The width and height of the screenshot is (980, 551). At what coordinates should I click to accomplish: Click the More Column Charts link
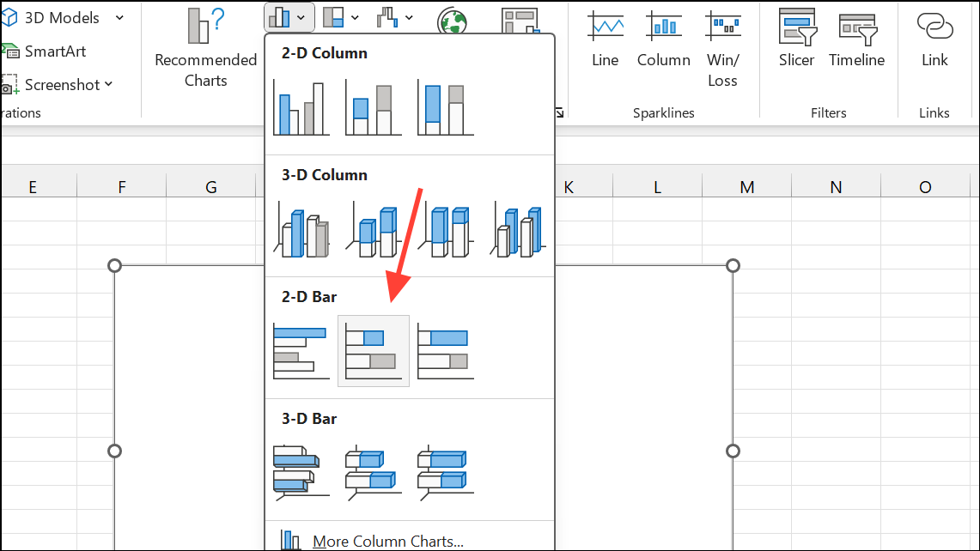pos(387,541)
